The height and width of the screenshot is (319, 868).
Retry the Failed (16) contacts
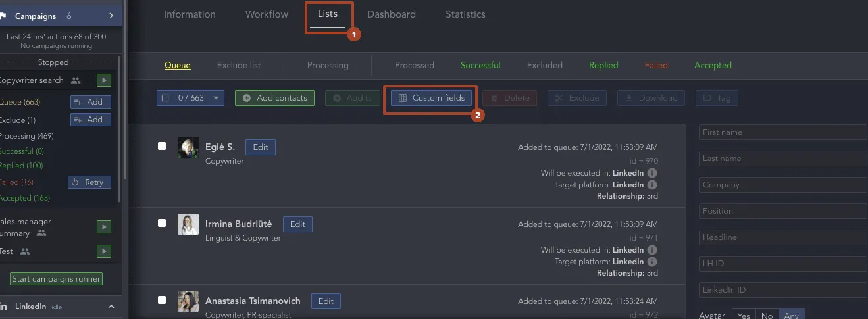[x=89, y=182]
